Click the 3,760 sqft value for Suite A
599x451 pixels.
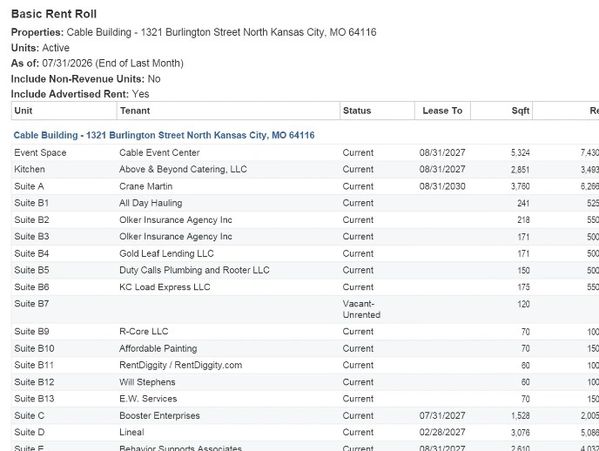(x=520, y=186)
